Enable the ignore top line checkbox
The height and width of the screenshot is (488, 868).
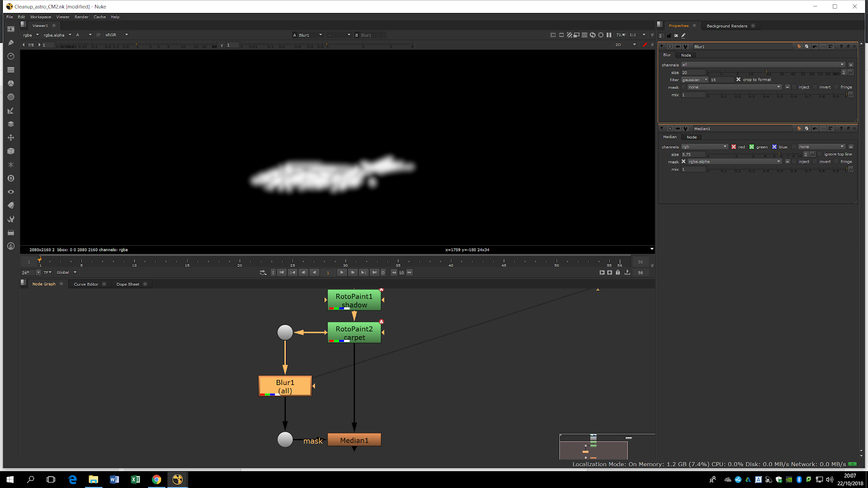(x=819, y=155)
